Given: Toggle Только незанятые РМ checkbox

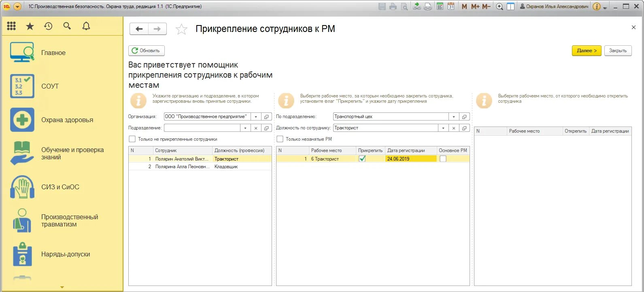Looking at the screenshot, I should click(x=280, y=139).
